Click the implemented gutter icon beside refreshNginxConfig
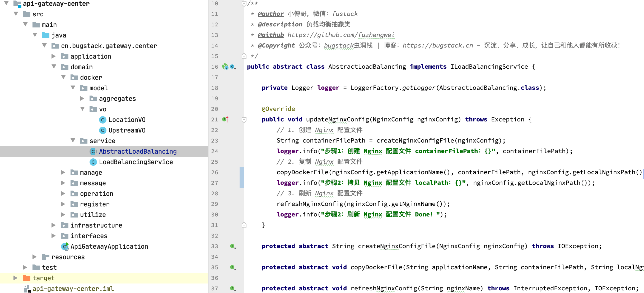The image size is (644, 293). tap(233, 288)
